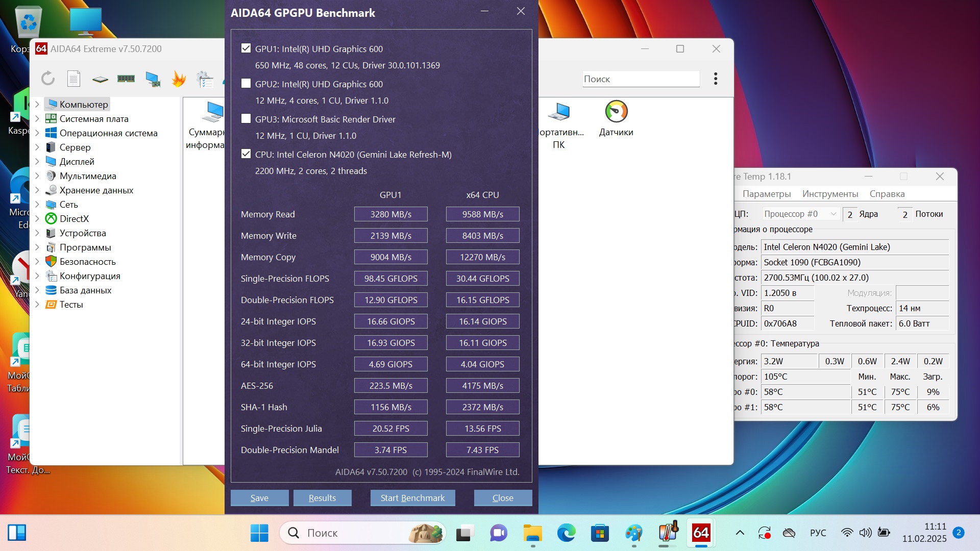
Task: Open Справка menu in Core Temp
Action: (887, 194)
